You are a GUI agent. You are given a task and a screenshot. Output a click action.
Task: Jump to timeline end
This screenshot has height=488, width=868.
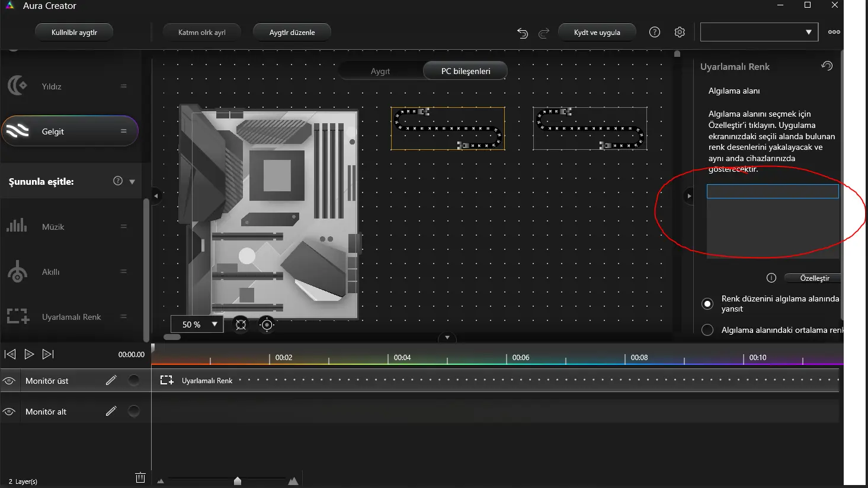tap(48, 354)
